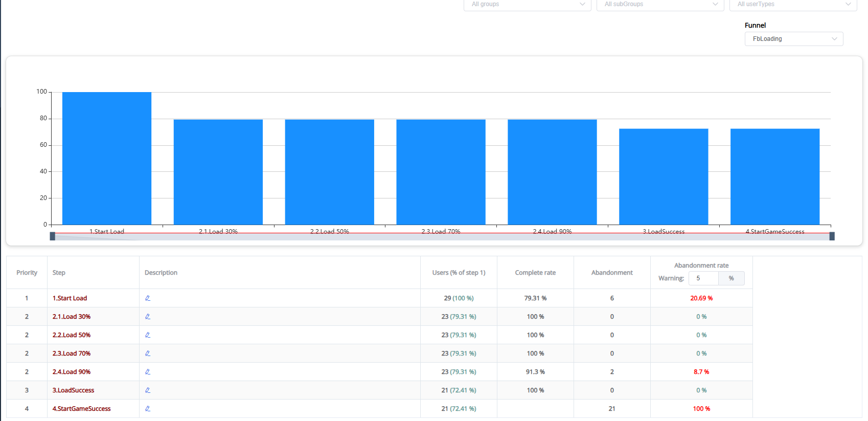Image resolution: width=868 pixels, height=421 pixels.
Task: Edit description for 4.StartGameSuccess step
Action: click(148, 409)
